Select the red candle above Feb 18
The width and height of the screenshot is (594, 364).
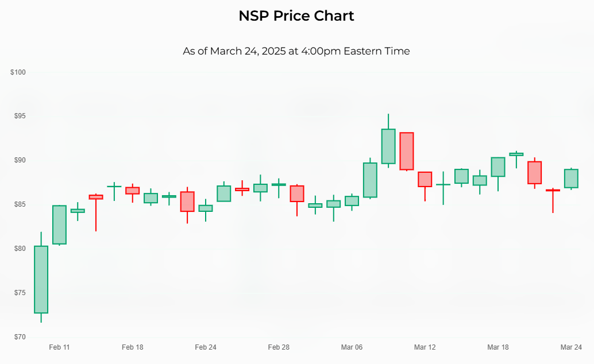[133, 191]
